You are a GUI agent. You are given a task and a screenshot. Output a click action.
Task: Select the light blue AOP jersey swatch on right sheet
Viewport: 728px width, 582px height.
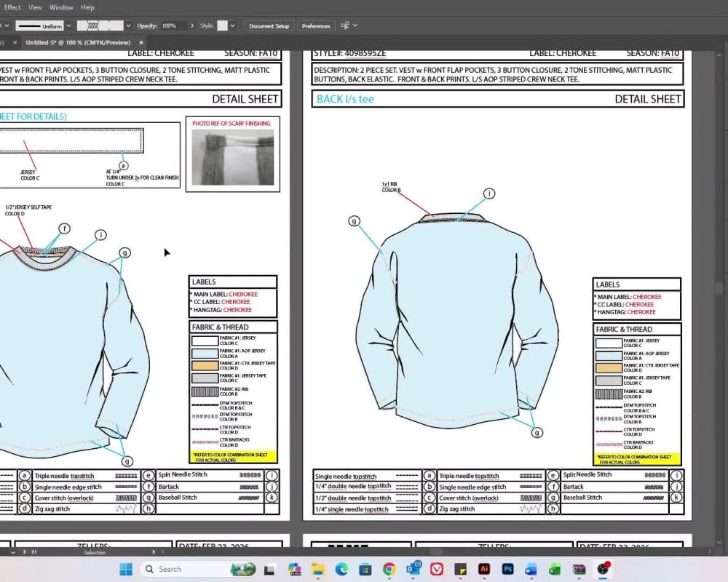pos(609,356)
